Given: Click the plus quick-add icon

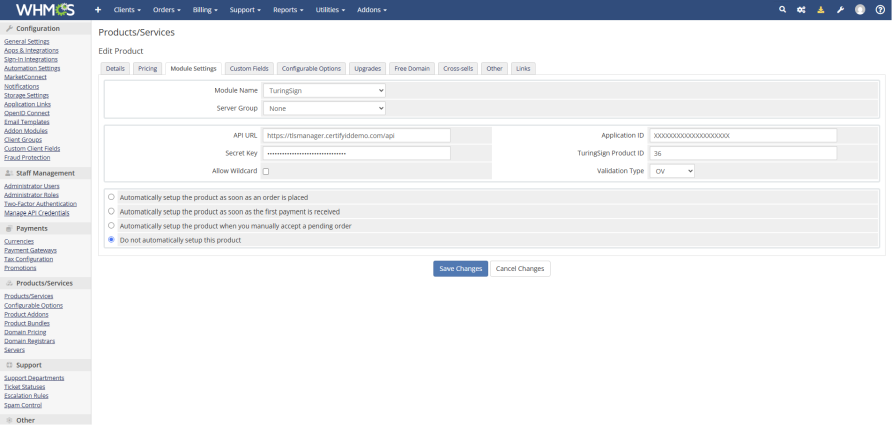Looking at the screenshot, I should coord(98,10).
